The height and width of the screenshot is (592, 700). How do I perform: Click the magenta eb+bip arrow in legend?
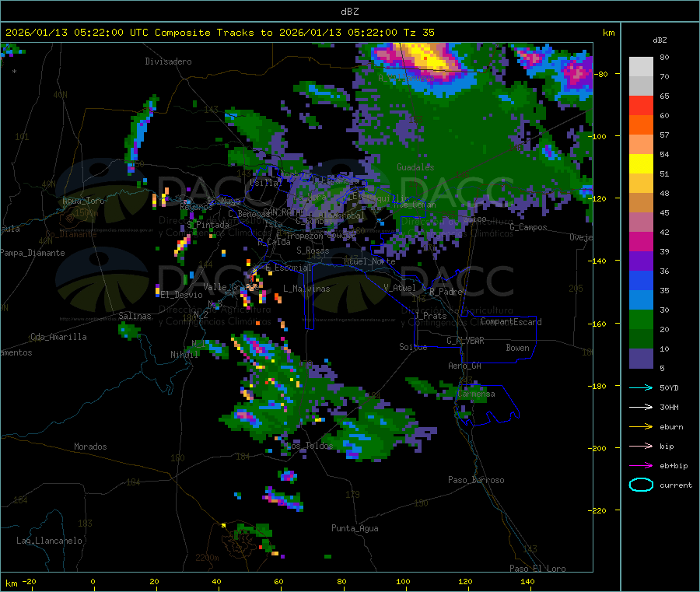click(x=641, y=465)
